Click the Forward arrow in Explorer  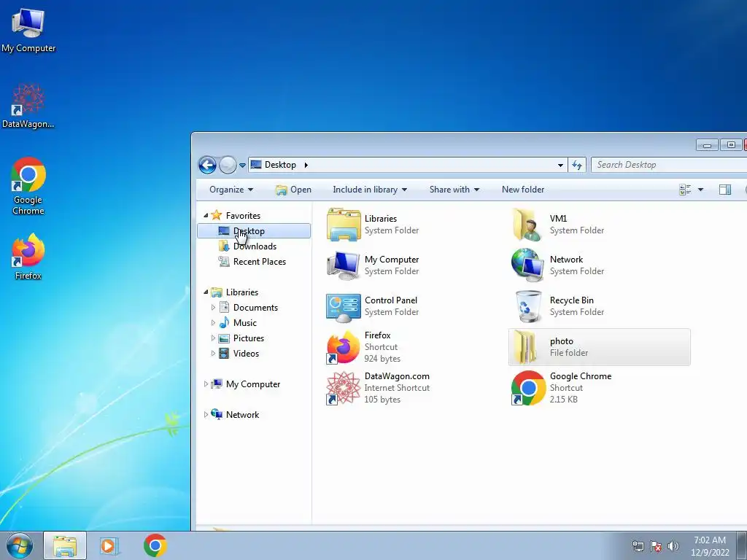228,166
